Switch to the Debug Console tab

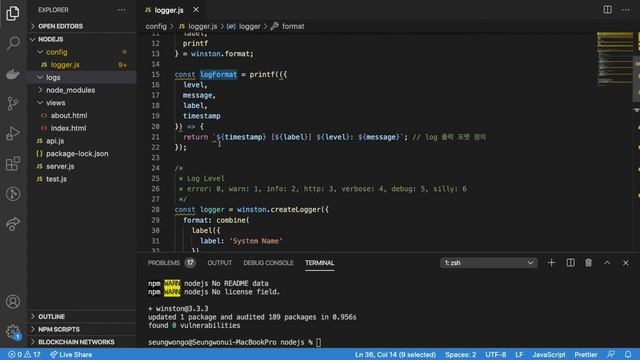(268, 263)
